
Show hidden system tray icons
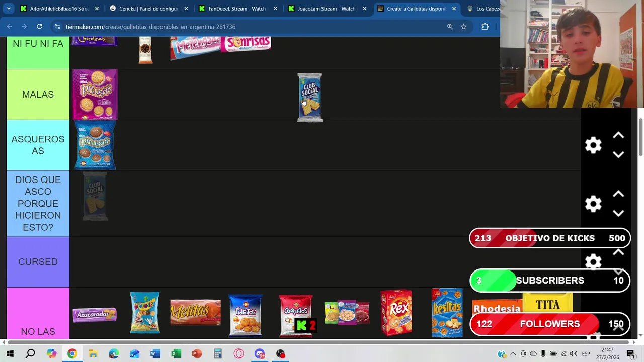[513, 354]
